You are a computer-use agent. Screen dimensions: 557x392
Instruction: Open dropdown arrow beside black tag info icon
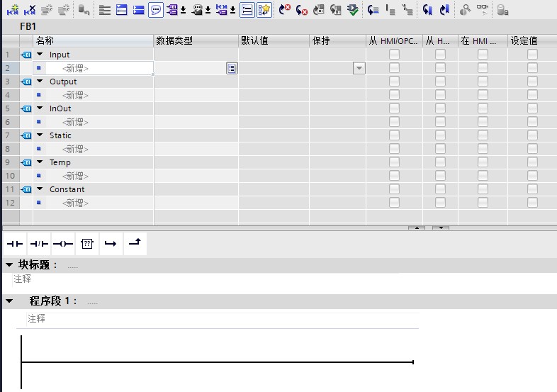[x=208, y=10]
